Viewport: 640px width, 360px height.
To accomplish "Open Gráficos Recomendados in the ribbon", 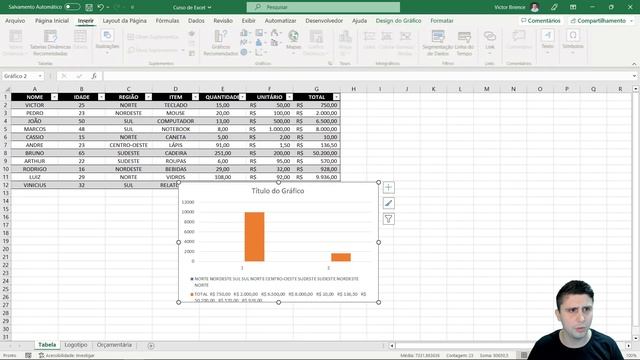I will coord(220,43).
